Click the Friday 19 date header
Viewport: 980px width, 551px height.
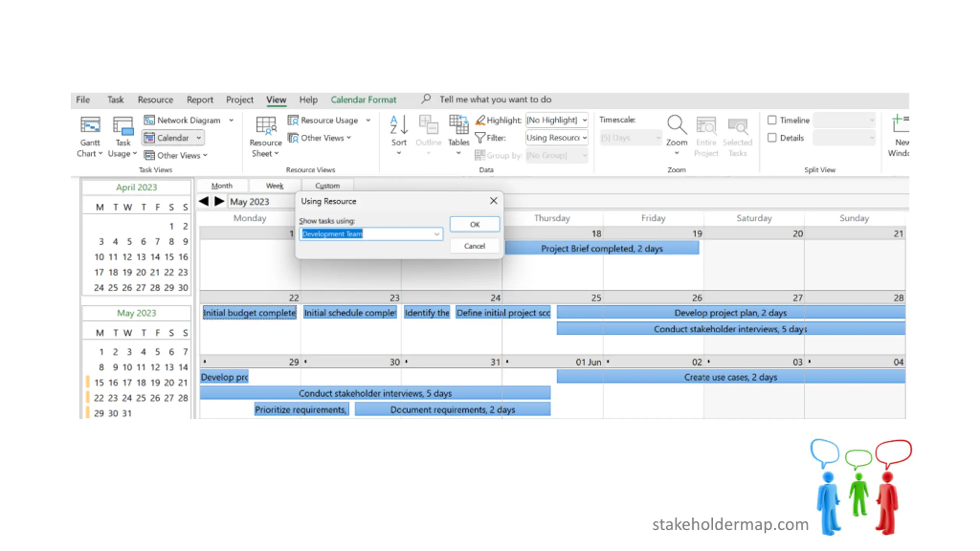(653, 233)
